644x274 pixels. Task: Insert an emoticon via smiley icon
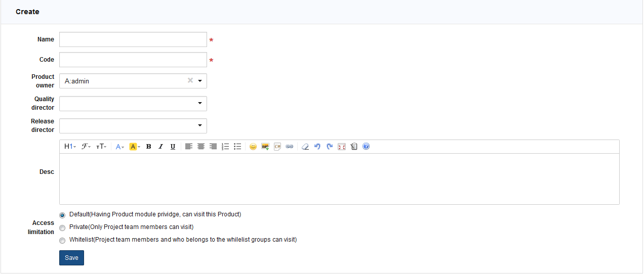point(253,147)
